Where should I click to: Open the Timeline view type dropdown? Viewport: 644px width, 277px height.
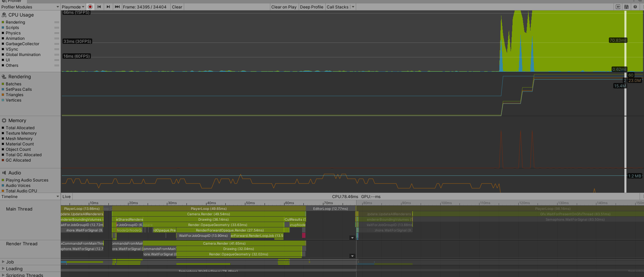[30, 197]
